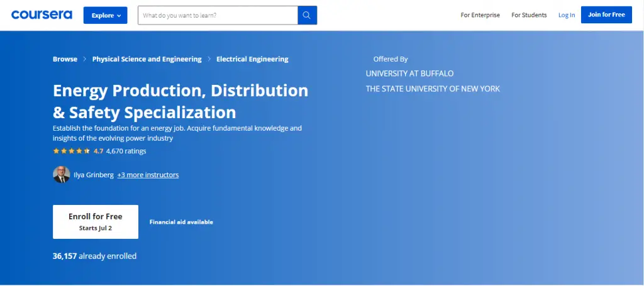Viewport: 644px width, 286px height.
Task: Click the Coursera logo
Action: pyautogui.click(x=42, y=14)
